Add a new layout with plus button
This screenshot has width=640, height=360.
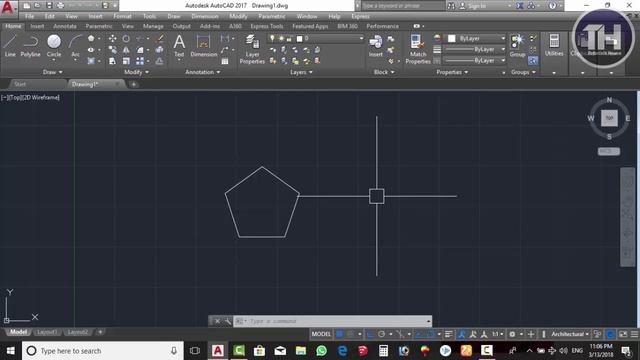click(x=100, y=332)
